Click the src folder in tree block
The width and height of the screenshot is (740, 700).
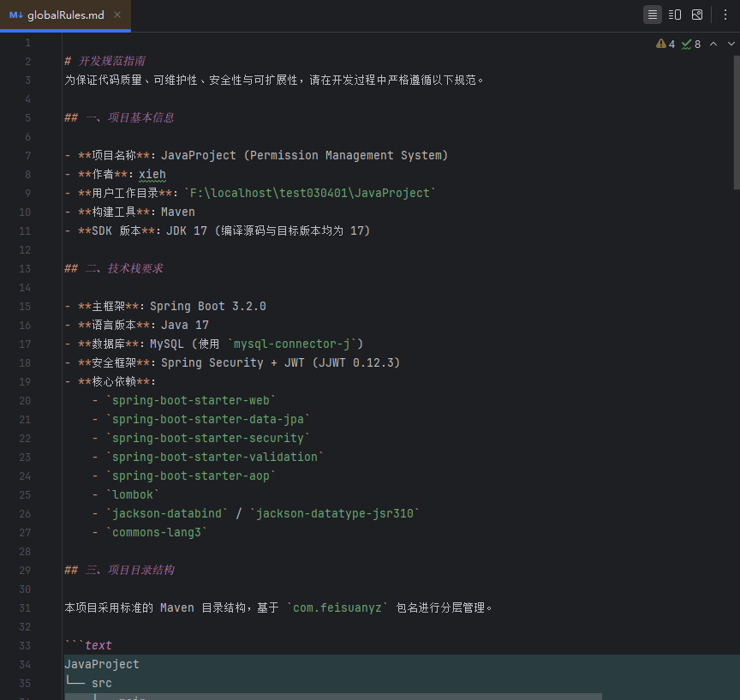pos(102,683)
